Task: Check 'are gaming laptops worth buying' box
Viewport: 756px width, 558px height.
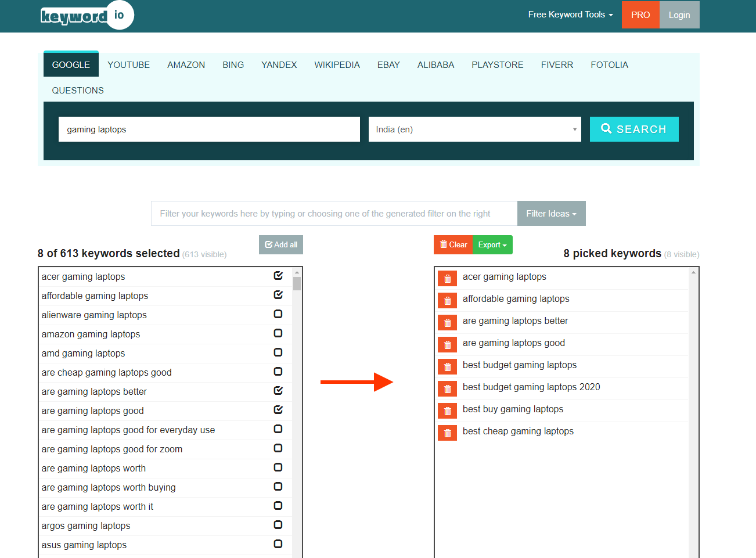Action: tap(278, 487)
